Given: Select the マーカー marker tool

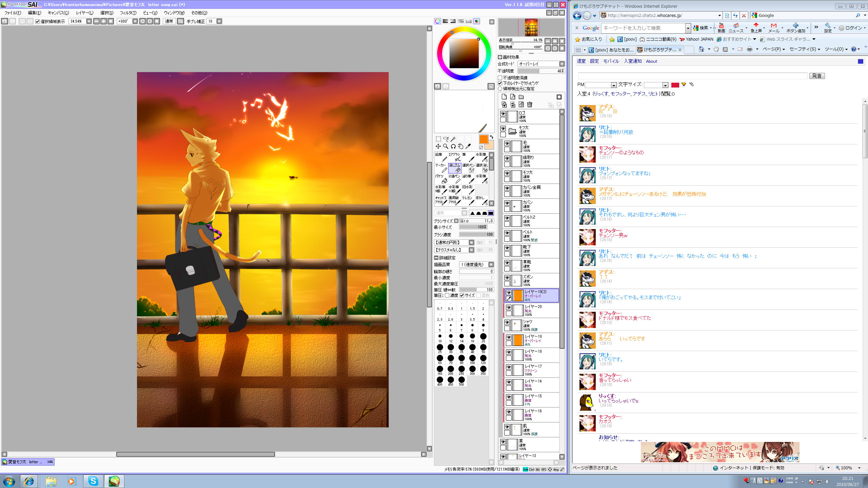Looking at the screenshot, I should tap(441, 168).
